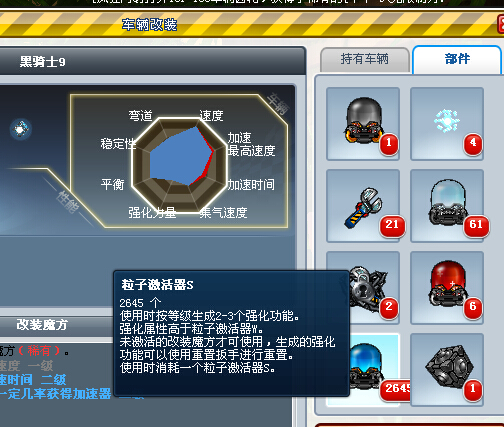Viewport: 504px width, 427px height.
Task: Select the dark cube part with count 1
Action: pos(447,370)
